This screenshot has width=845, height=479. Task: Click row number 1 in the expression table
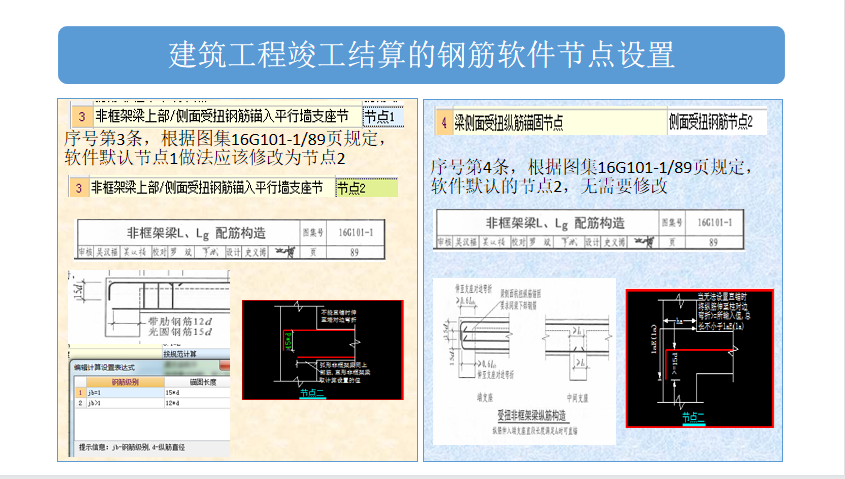[x=80, y=392]
